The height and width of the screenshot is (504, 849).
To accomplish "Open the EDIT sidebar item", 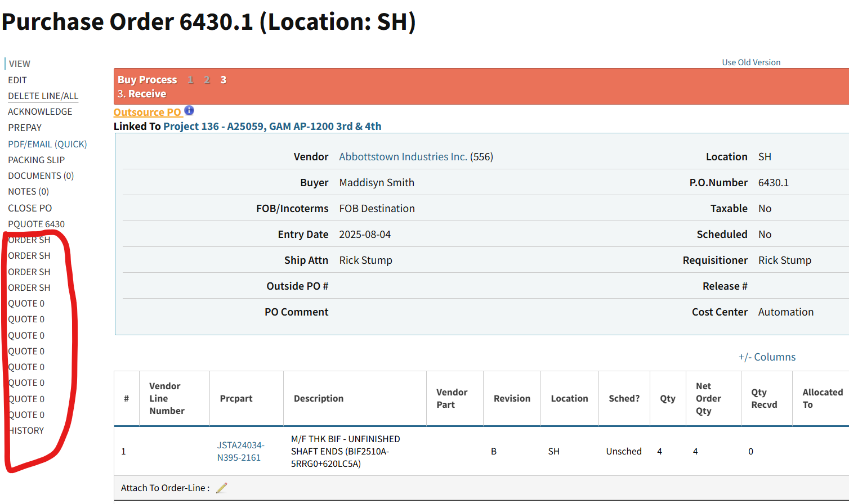I will 17,80.
